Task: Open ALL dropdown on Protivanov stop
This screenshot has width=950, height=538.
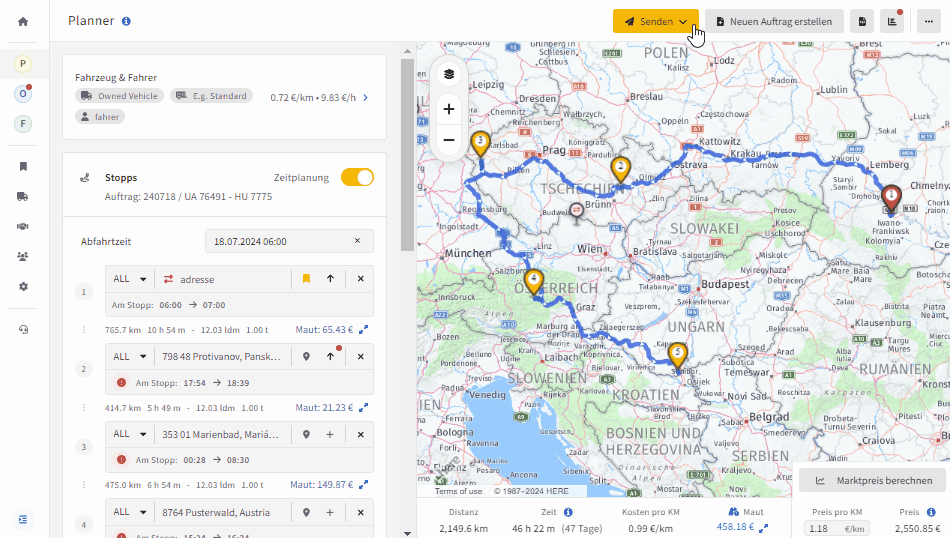Action: [x=130, y=357]
